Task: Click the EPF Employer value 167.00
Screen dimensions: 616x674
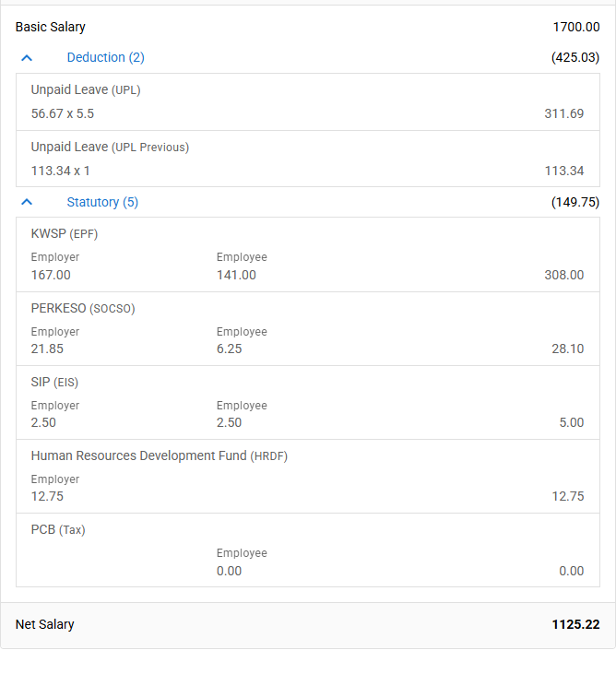Action: click(51, 275)
